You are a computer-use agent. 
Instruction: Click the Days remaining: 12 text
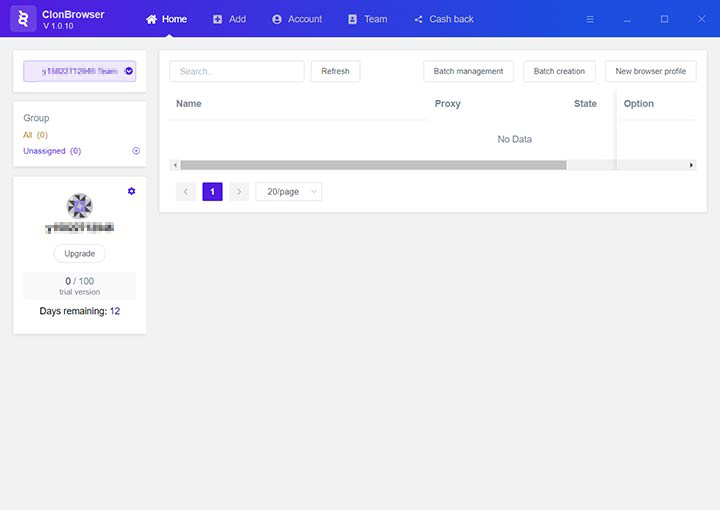coord(79,311)
